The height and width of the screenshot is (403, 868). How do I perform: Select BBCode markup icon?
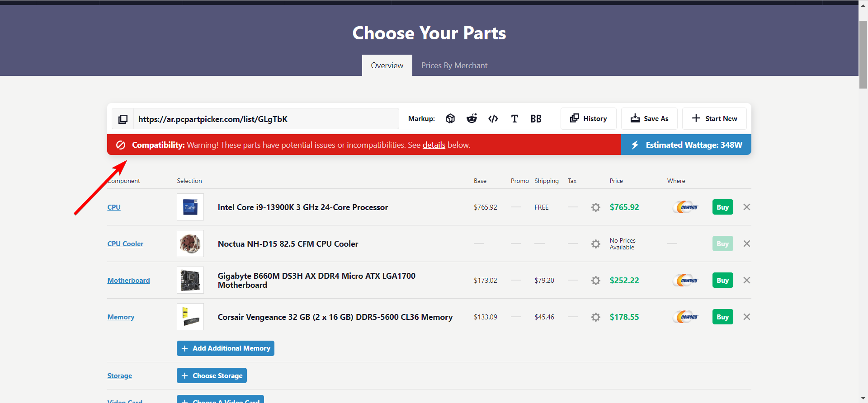(536, 118)
